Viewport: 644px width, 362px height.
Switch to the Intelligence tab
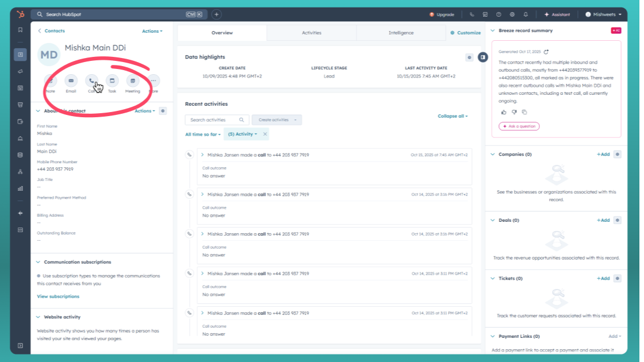pyautogui.click(x=401, y=33)
